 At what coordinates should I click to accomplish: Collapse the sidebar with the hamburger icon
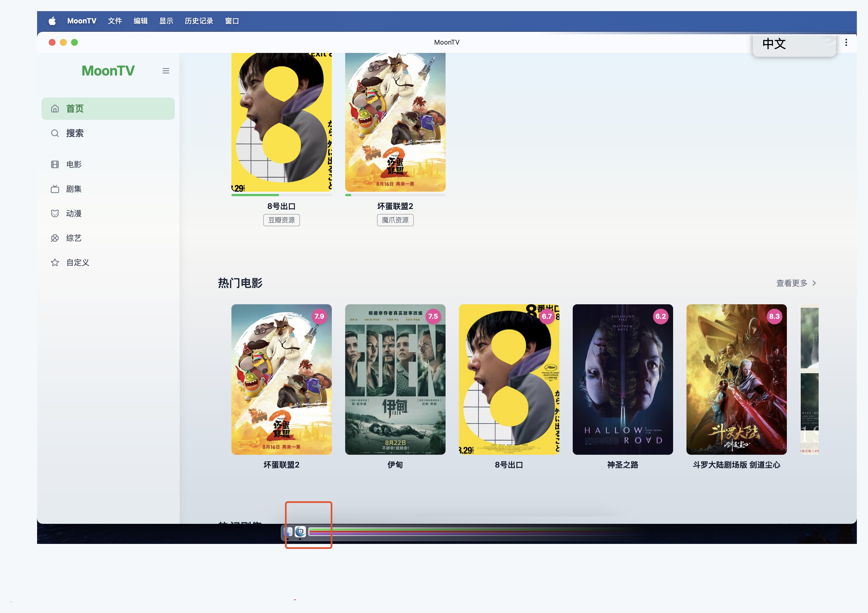[x=166, y=71]
